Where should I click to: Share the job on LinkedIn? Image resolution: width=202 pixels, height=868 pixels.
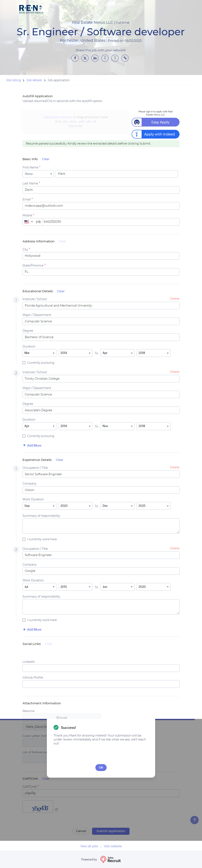(x=95, y=58)
